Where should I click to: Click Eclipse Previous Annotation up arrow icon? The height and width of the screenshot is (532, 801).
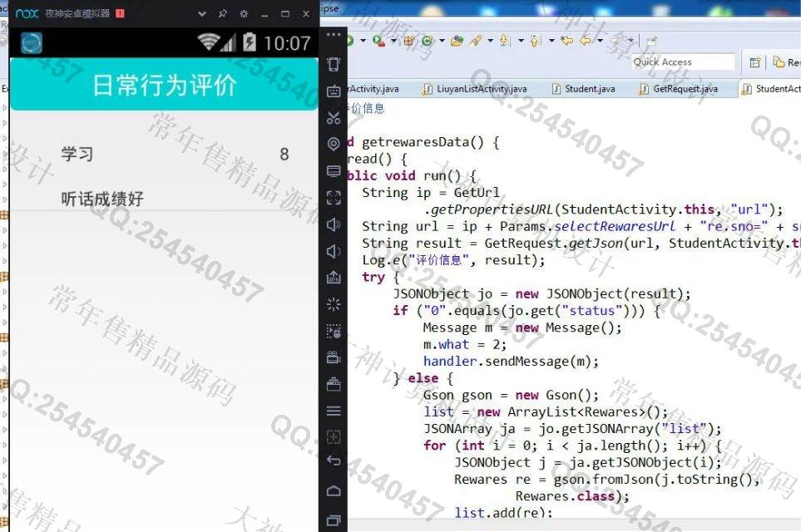click(535, 41)
